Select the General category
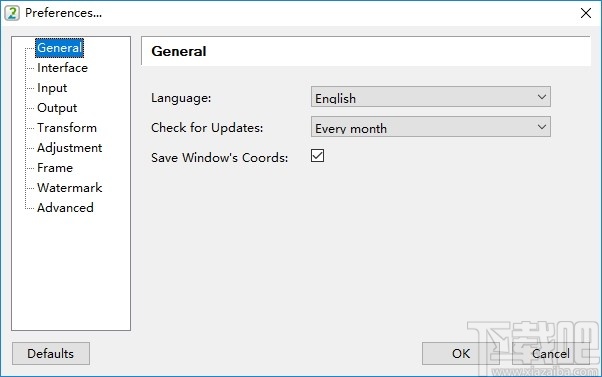The image size is (602, 377). point(60,48)
